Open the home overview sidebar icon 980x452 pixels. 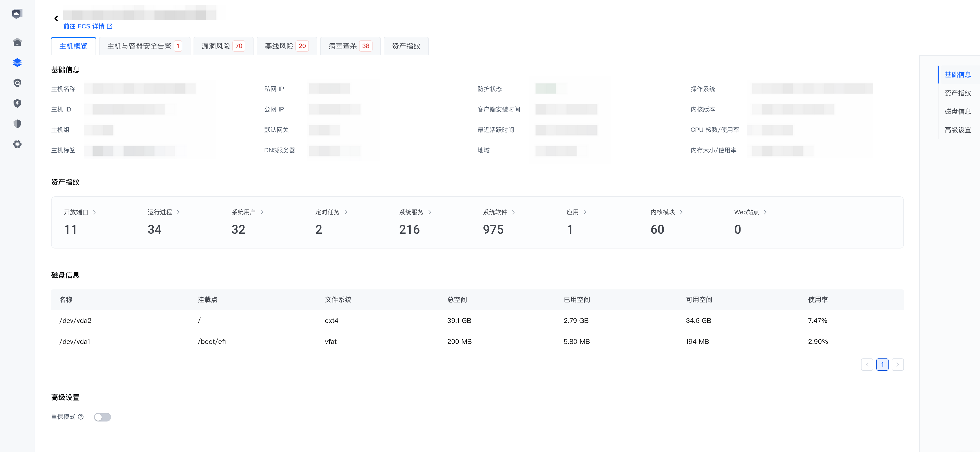tap(17, 42)
